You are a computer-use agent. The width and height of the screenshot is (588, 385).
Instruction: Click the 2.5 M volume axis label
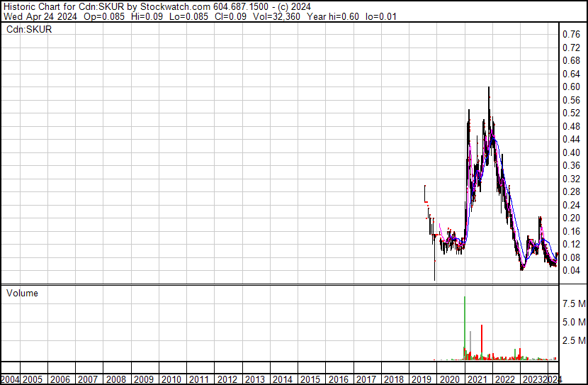[574, 340]
